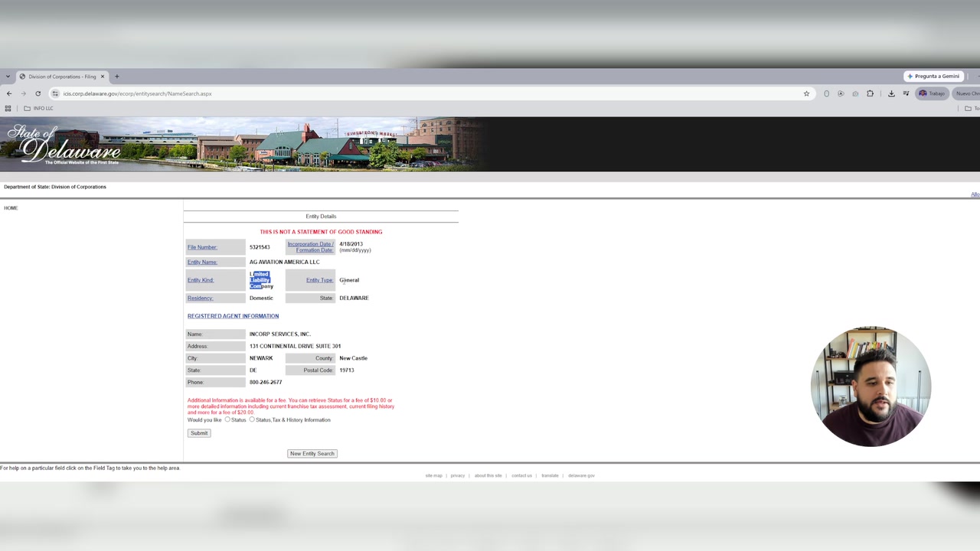Open the File Number field help link
The height and width of the screenshot is (551, 980).
click(202, 247)
